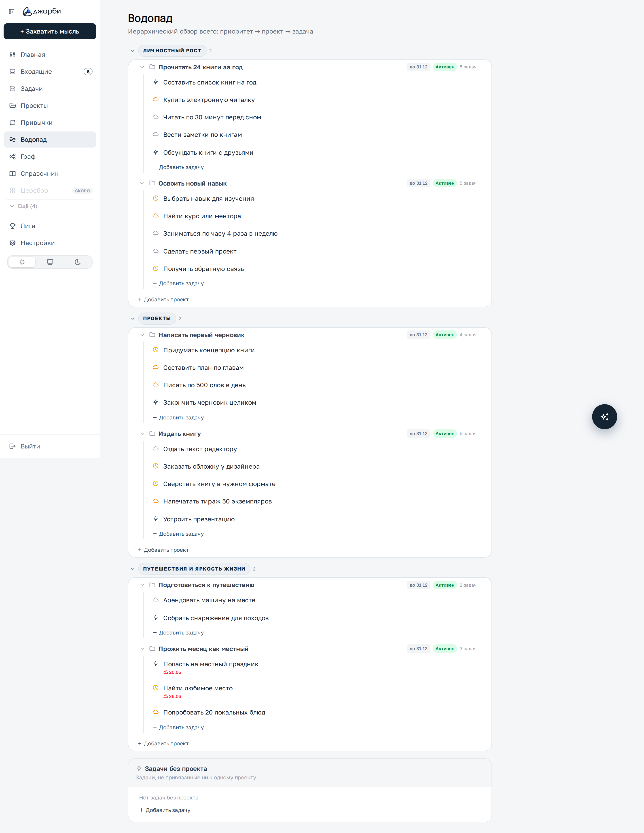This screenshot has height=833, width=644.
Task: Click clock icon beside Выбрать навык для изучения
Action: click(156, 198)
